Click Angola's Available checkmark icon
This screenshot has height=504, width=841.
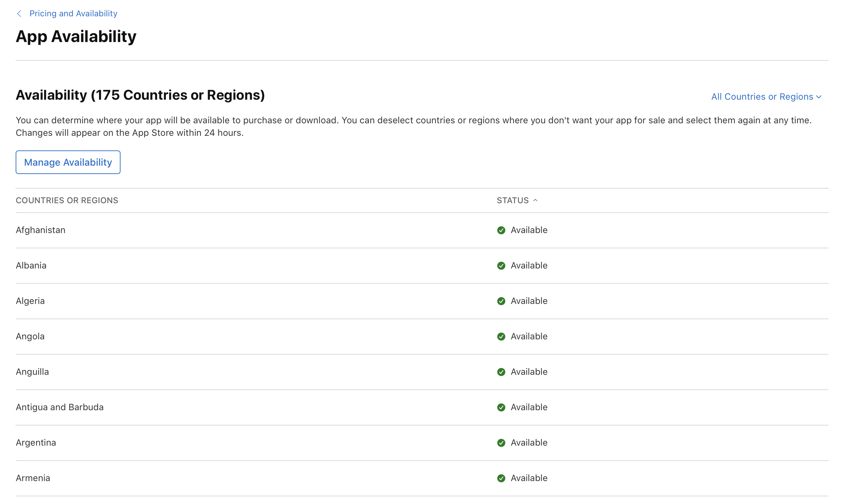[501, 336]
